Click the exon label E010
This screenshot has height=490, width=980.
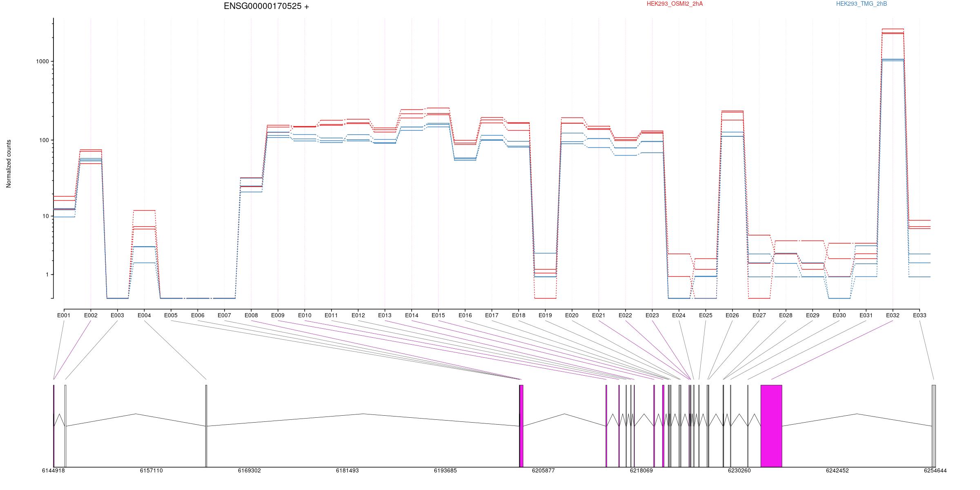tap(305, 315)
